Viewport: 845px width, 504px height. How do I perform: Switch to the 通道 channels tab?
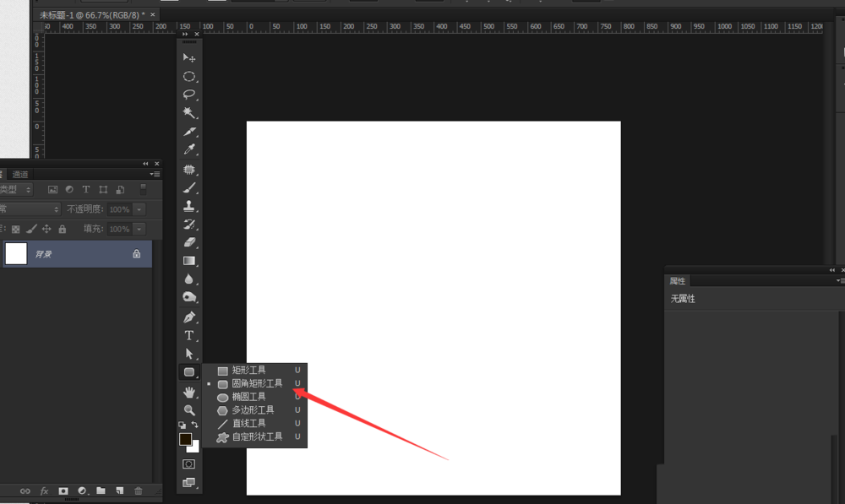tap(20, 174)
